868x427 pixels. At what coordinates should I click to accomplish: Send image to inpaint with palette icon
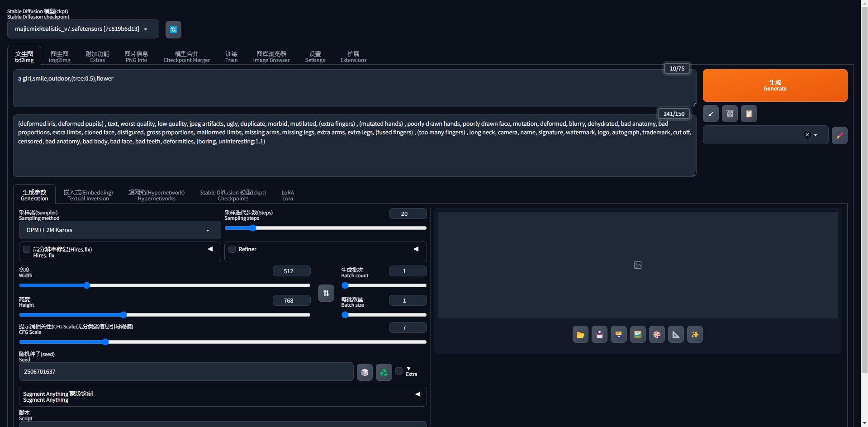(657, 335)
